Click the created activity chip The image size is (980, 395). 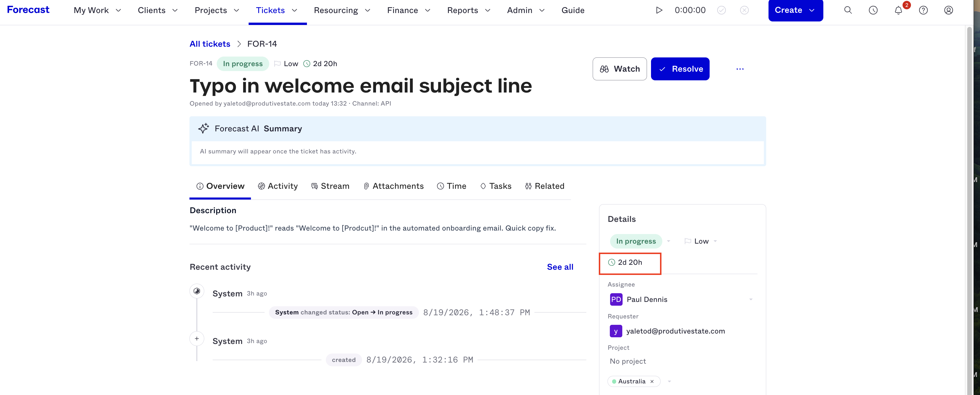343,360
